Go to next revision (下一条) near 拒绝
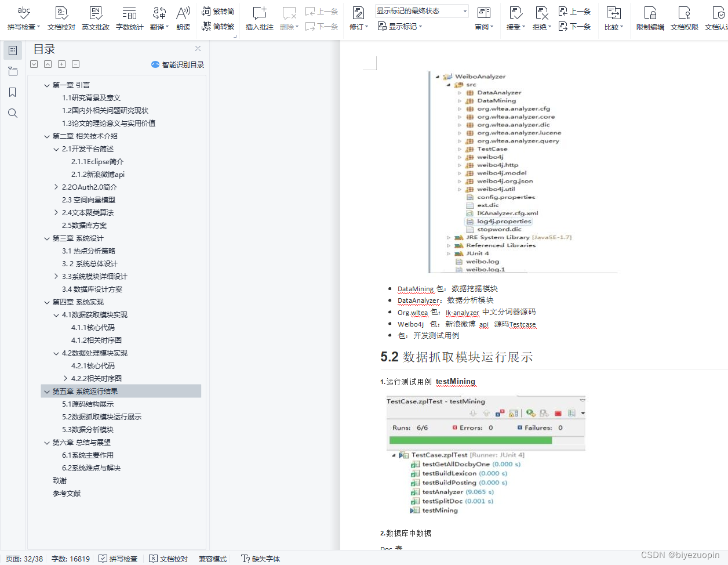728x565 pixels. coord(574,26)
